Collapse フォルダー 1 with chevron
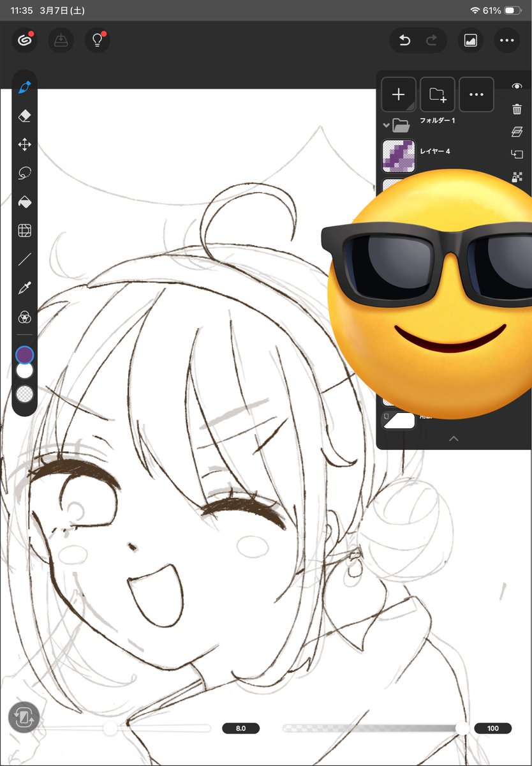Viewport: 532px width, 766px height. pyautogui.click(x=386, y=125)
